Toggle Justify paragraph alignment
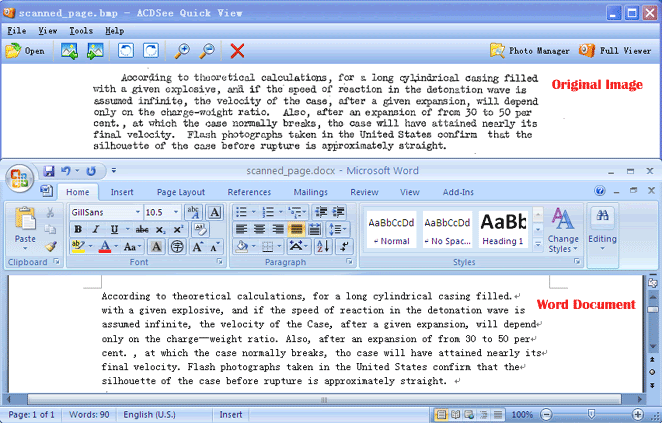The height and width of the screenshot is (423, 662). pos(296,229)
